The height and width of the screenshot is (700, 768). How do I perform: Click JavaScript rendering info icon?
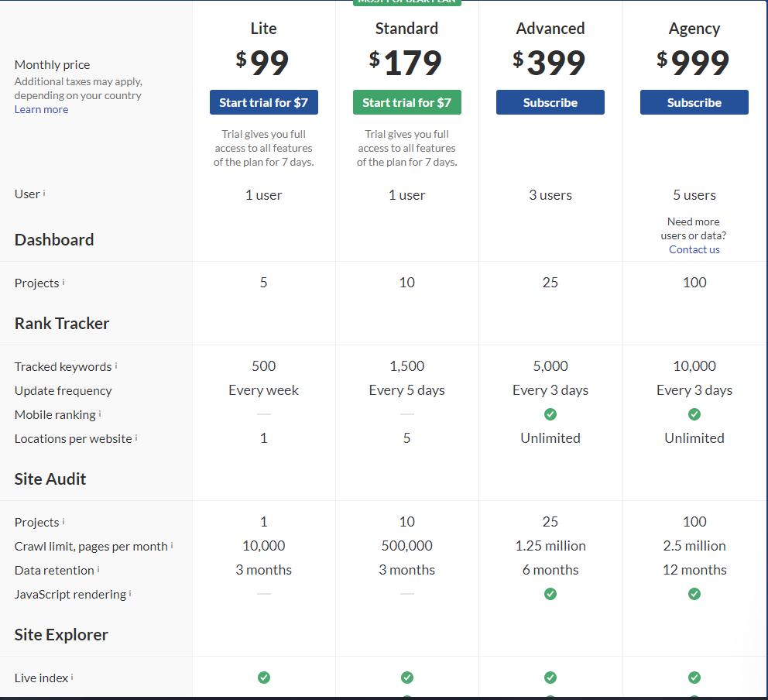click(x=130, y=593)
